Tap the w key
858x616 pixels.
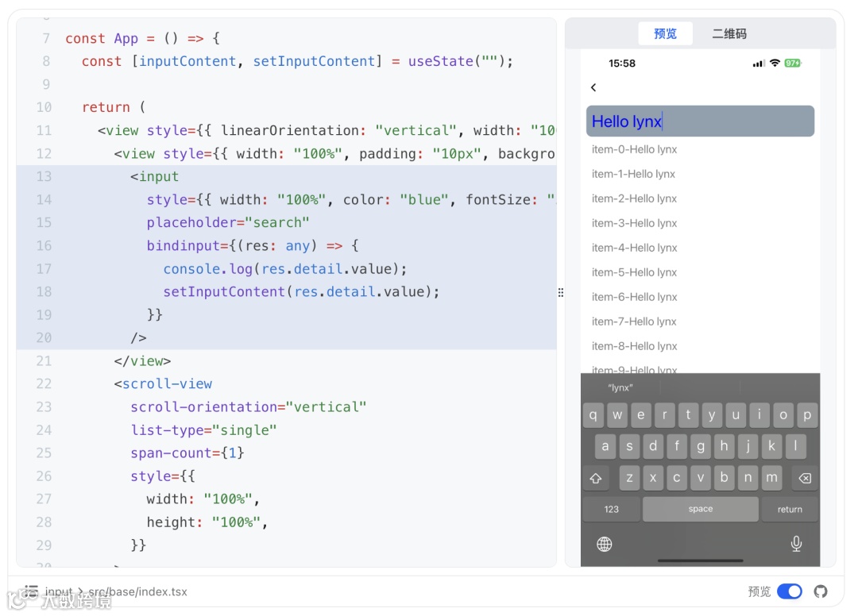tap(617, 415)
